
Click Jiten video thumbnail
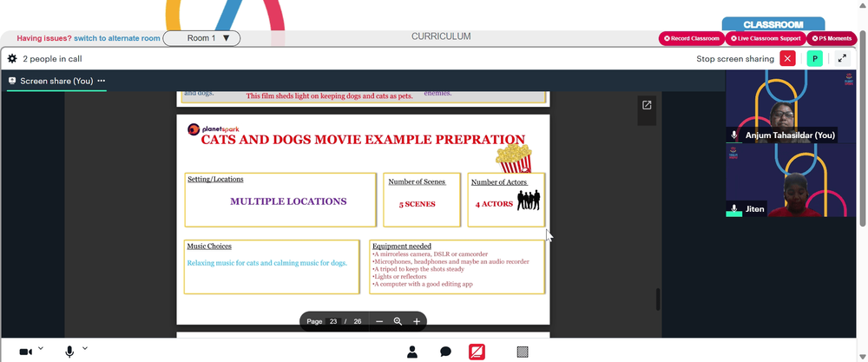point(791,180)
